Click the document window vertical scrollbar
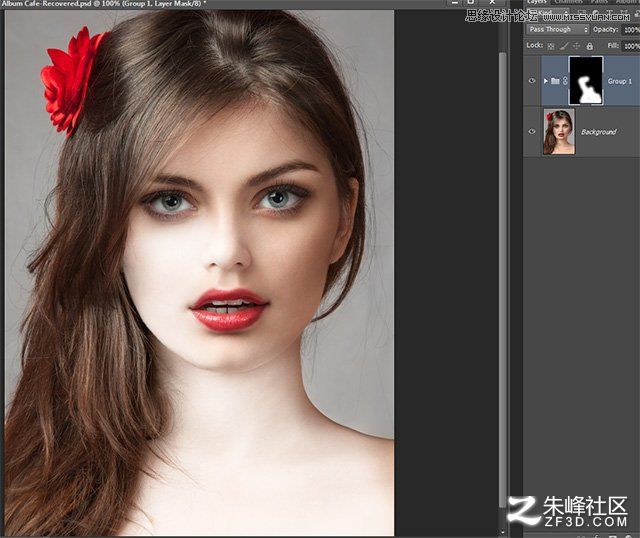640x538 pixels. [503, 280]
